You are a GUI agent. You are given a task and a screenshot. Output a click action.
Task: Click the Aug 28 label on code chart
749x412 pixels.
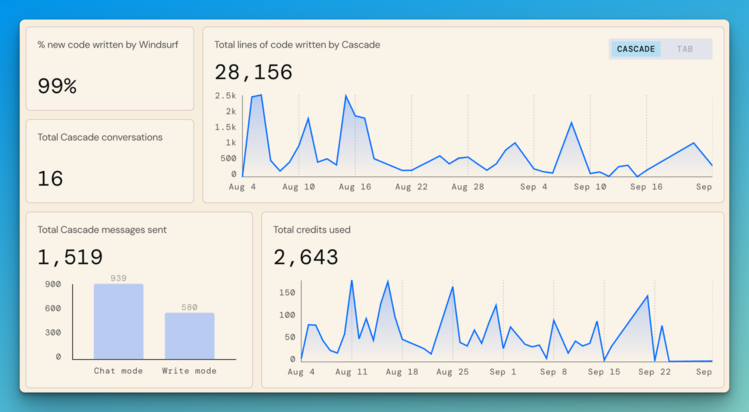click(468, 187)
